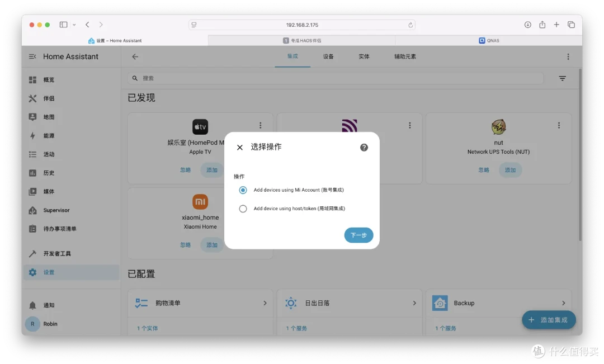Open the Apple TV card's three-dot menu
The height and width of the screenshot is (364, 604).
point(261,126)
